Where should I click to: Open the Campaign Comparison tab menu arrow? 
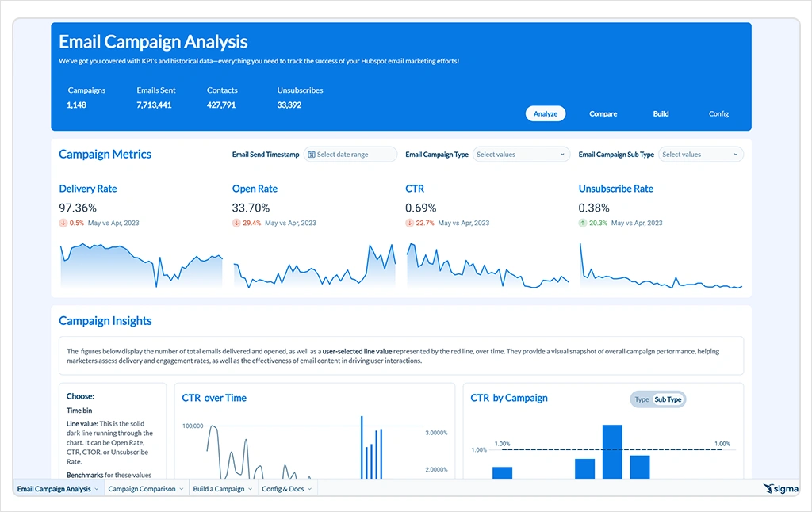click(x=182, y=489)
